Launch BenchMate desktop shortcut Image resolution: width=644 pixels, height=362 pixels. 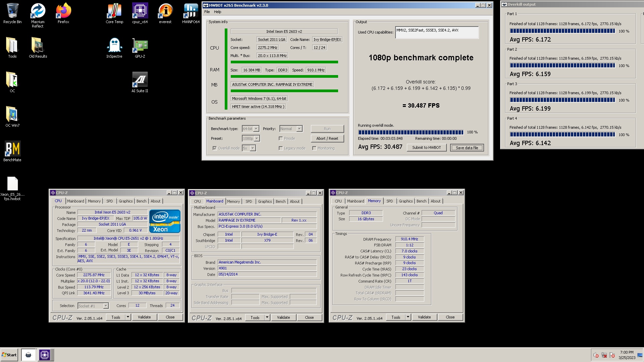point(12,151)
